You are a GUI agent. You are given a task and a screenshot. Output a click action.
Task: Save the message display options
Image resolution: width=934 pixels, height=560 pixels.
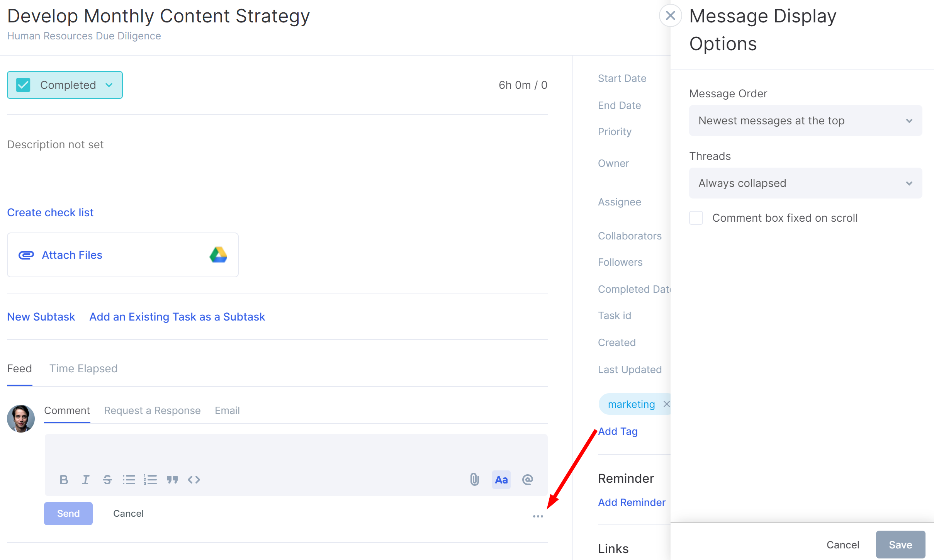(900, 545)
